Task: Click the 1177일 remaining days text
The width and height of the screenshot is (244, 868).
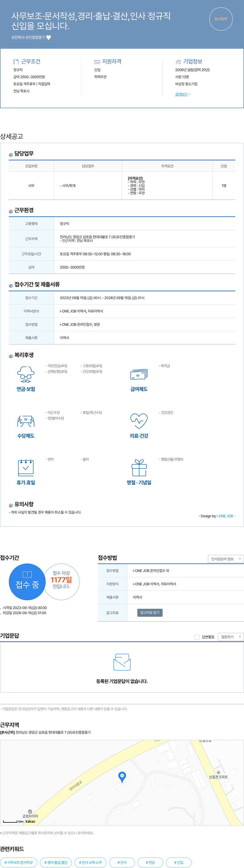Action: point(61,580)
